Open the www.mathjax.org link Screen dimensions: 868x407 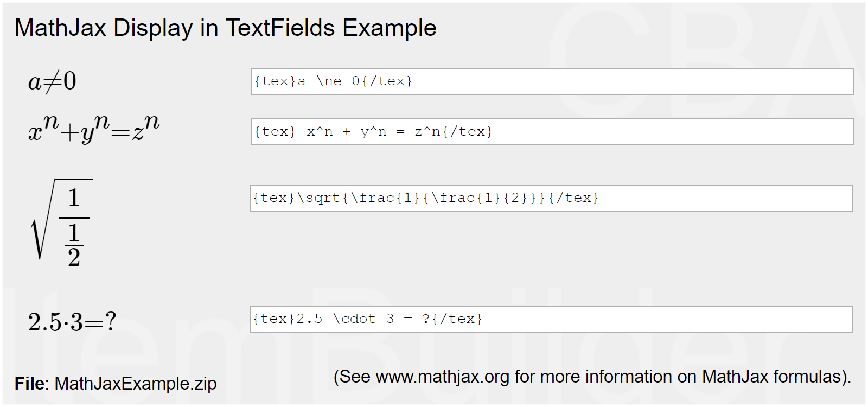[x=442, y=377]
